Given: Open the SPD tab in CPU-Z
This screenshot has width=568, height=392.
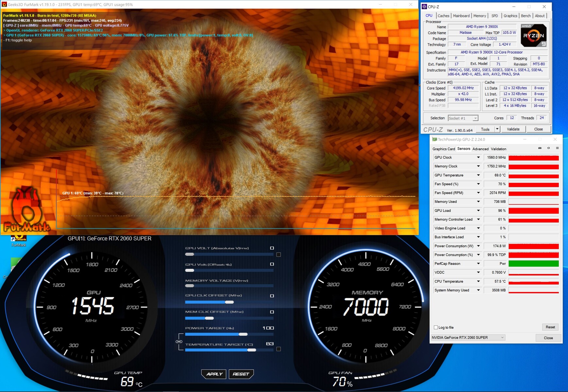Looking at the screenshot, I should (x=495, y=16).
